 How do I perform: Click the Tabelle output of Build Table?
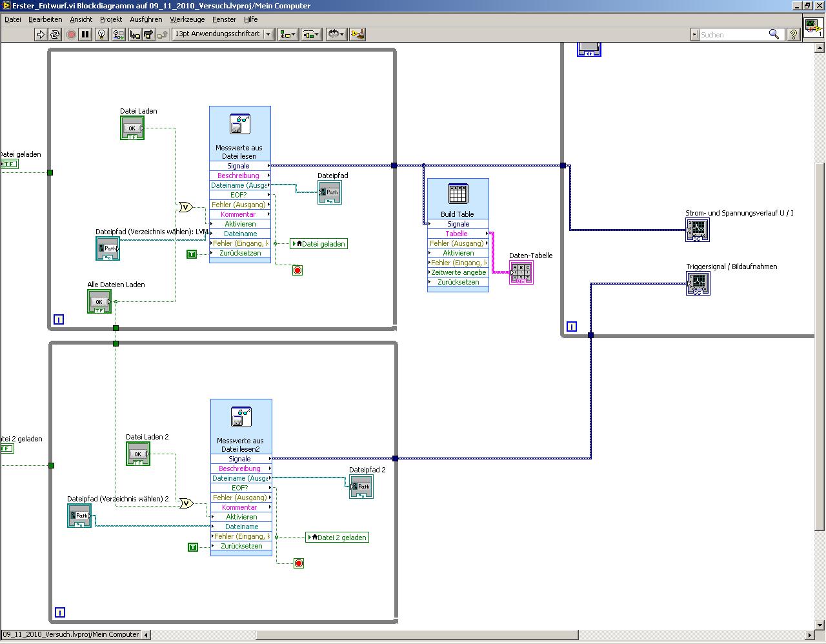pos(458,234)
